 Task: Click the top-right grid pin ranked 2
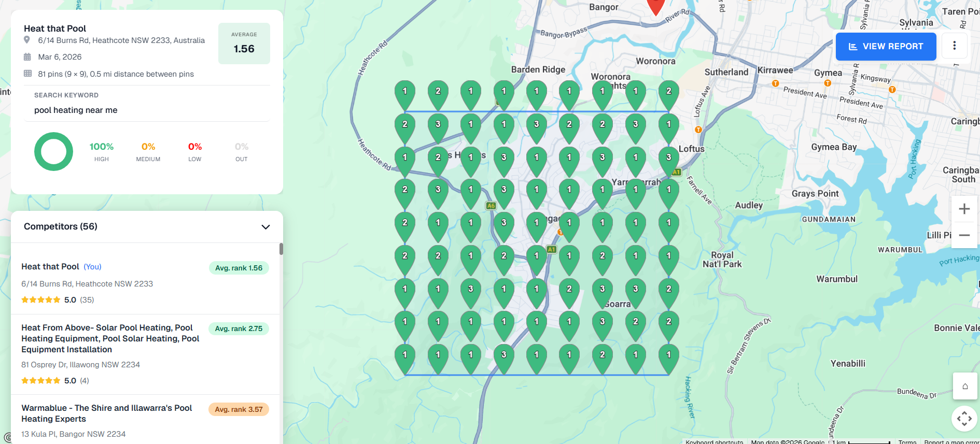(669, 95)
